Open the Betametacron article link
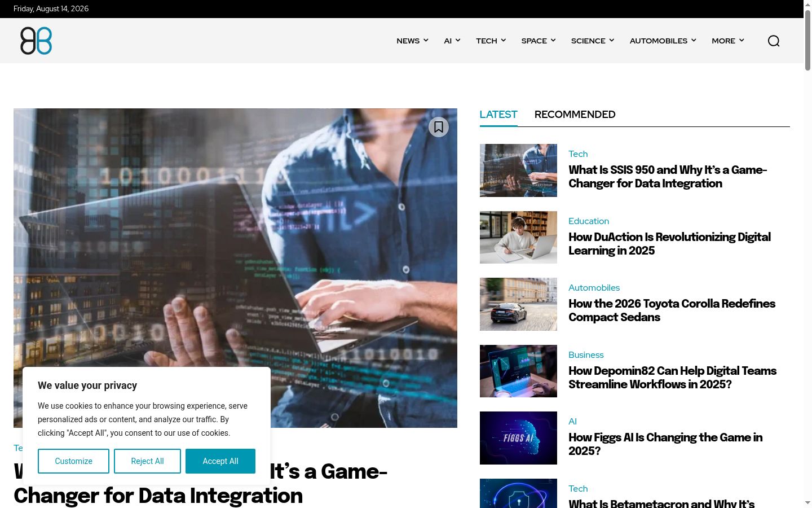 coord(661,503)
